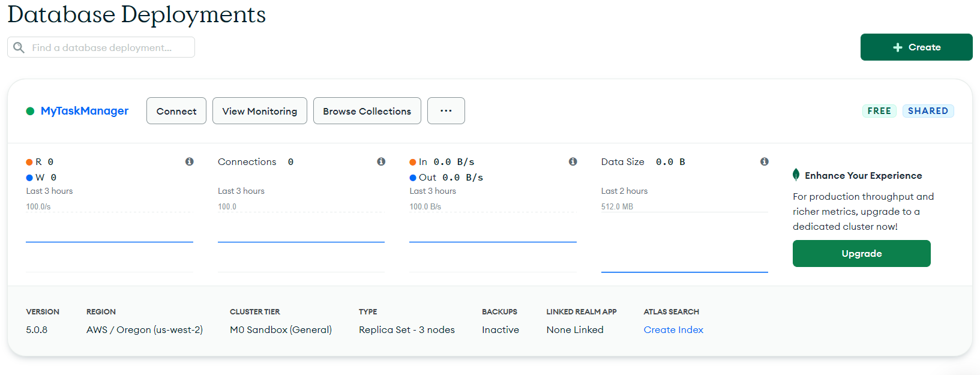
Task: Open info icon for Data Size metric
Action: tap(765, 161)
